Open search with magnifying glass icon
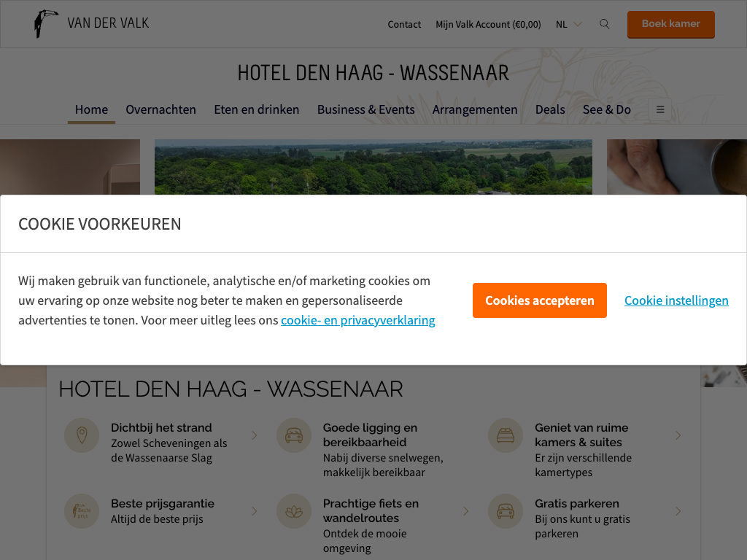The height and width of the screenshot is (560, 747). coord(604,24)
